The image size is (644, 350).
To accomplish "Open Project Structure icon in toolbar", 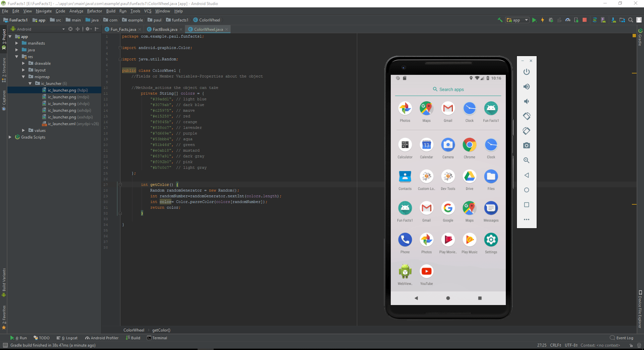I will point(622,20).
